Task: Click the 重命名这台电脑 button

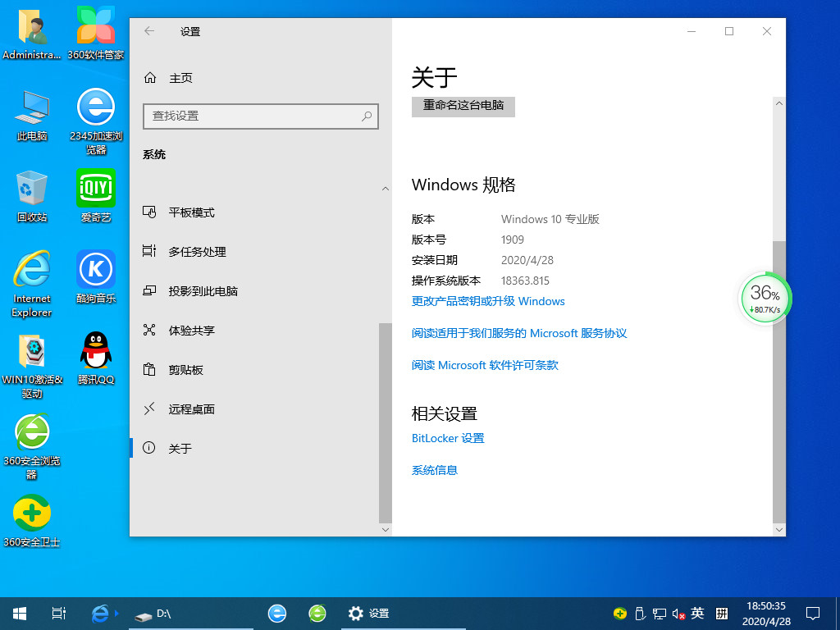Action: [x=463, y=107]
